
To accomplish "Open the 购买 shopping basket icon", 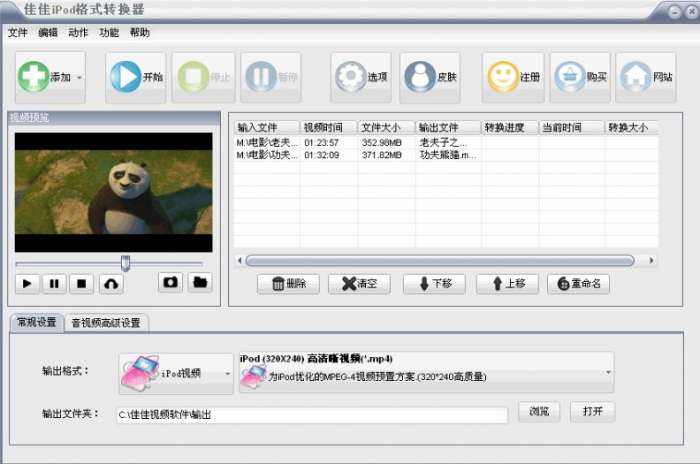I will pos(570,77).
